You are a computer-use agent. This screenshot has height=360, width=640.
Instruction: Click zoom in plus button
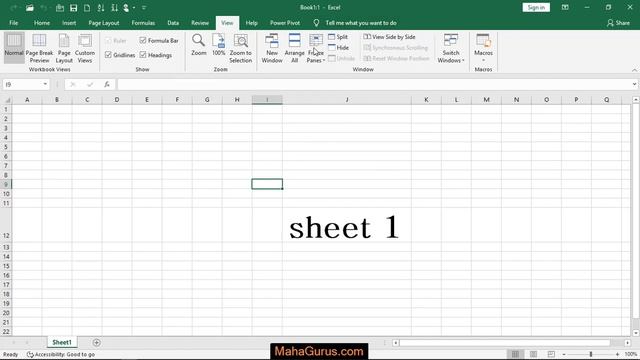617,354
